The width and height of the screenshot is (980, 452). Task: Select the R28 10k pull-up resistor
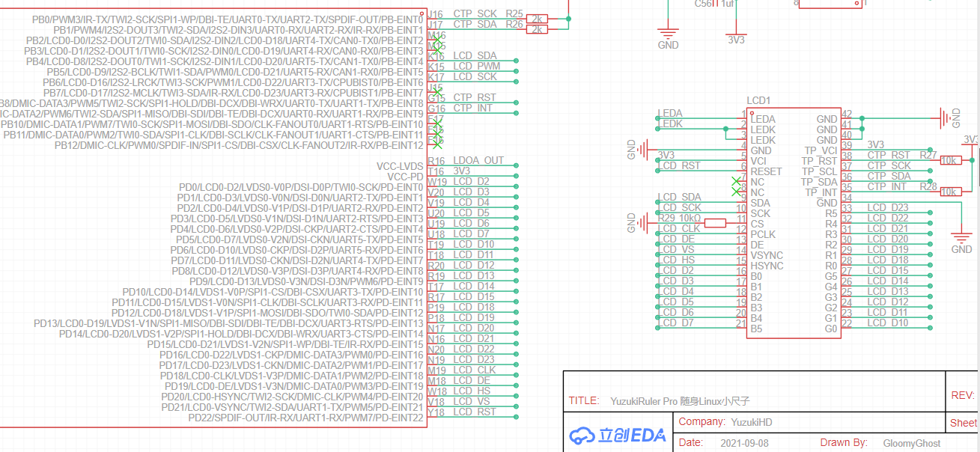950,192
